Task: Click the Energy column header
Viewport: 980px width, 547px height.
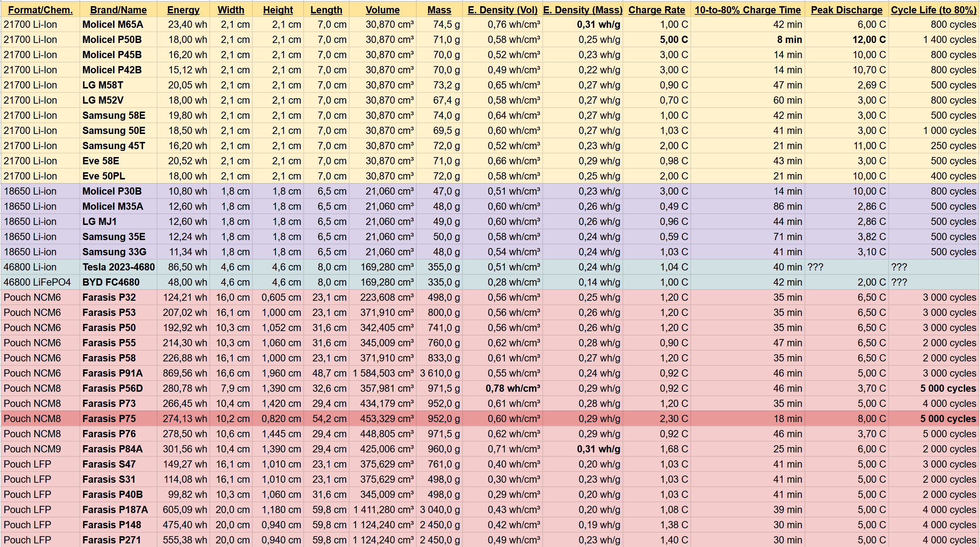Action: tap(183, 9)
